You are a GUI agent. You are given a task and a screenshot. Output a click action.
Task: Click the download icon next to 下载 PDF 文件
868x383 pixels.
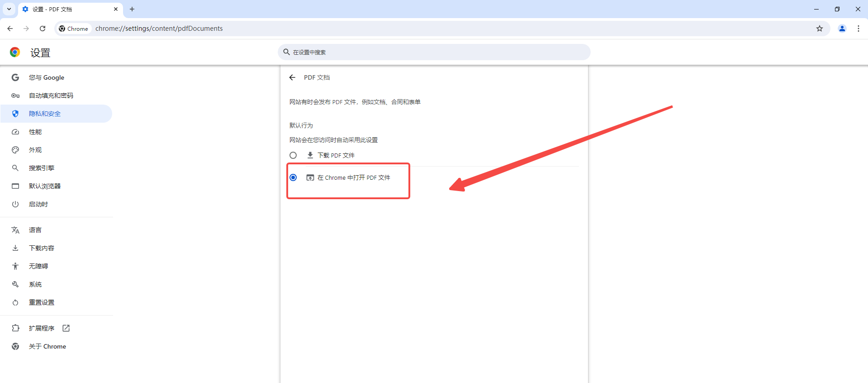tap(310, 155)
